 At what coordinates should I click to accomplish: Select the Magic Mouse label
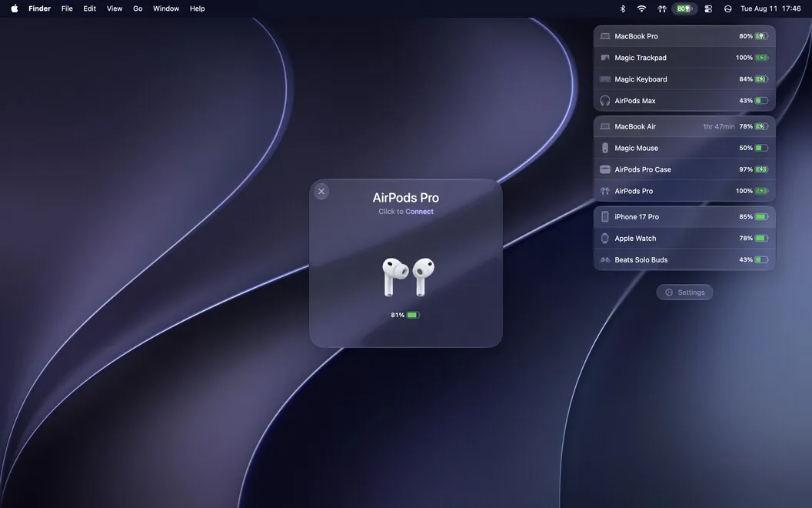[637, 149]
